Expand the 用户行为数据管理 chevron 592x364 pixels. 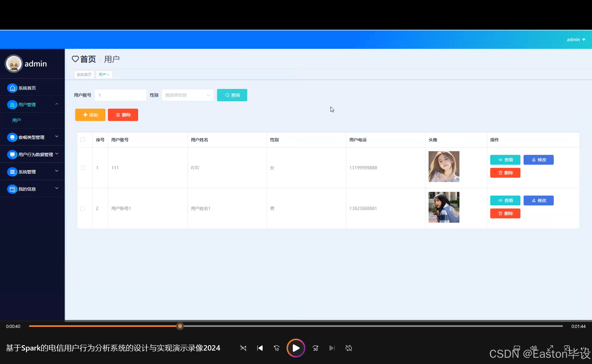click(x=57, y=154)
